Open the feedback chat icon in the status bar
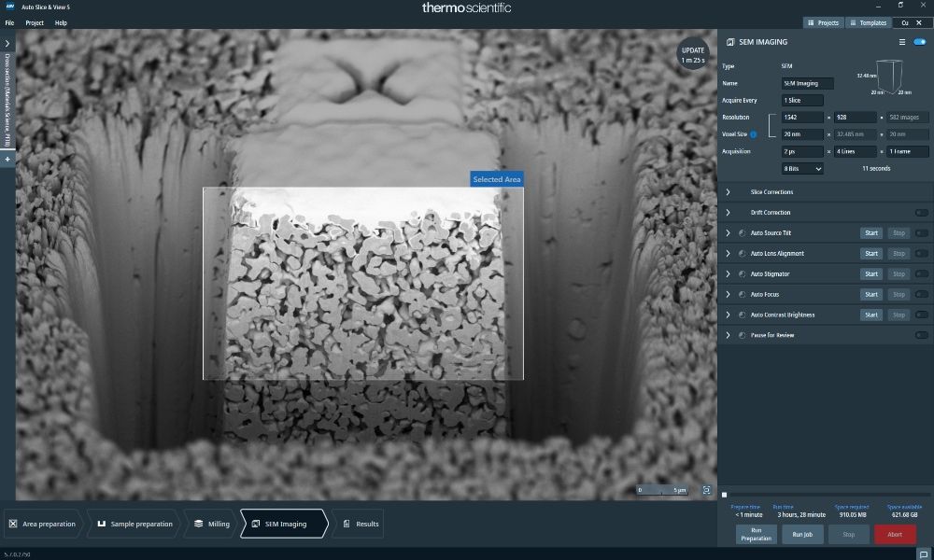 point(923,554)
